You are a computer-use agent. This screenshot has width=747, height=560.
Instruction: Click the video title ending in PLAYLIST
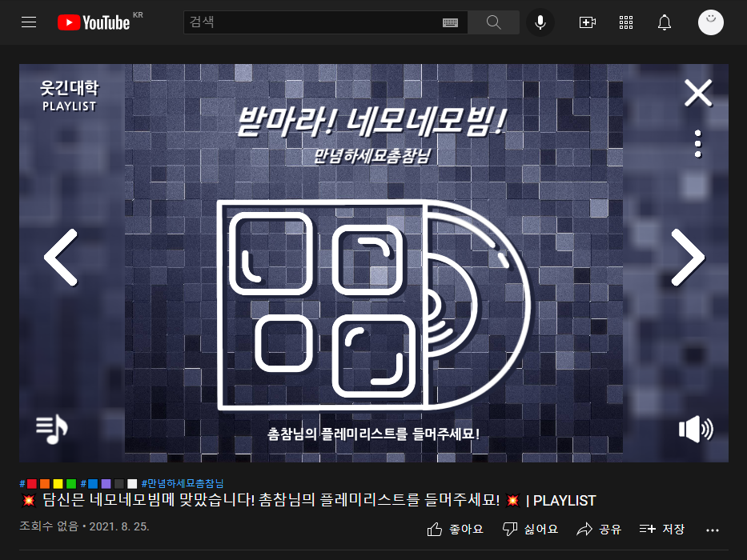(308, 501)
